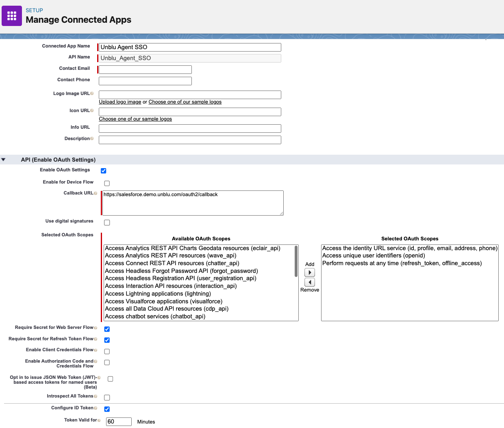The image size is (504, 428).
Task: Click the Remove arrow for OAuth scopes
Action: coord(309,282)
